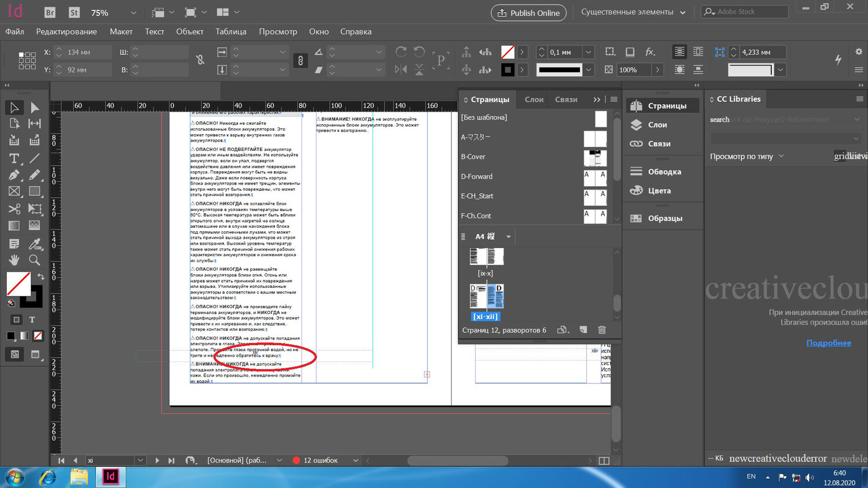868x488 pixels.
Task: Click the drop shadow icon
Action: [x=630, y=52]
